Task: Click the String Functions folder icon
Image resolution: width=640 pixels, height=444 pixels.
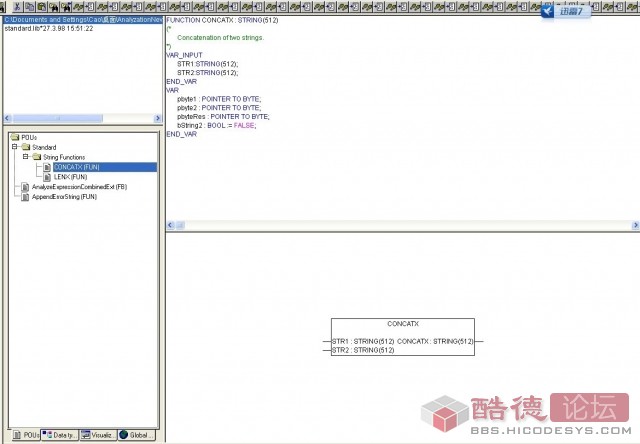Action: coord(36,157)
